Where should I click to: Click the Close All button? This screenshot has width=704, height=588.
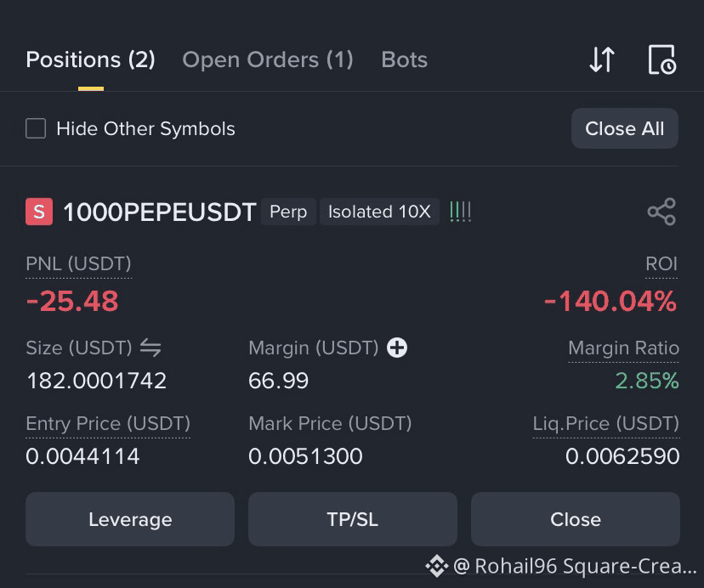pos(625,128)
